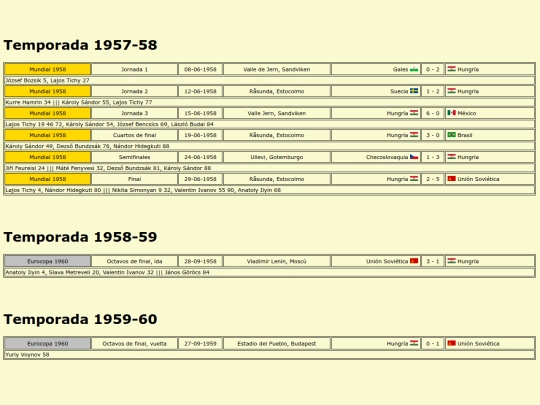Click Unión Soviética flag in Octavos de final, vuelta row
The image size is (540, 405).
(451, 343)
